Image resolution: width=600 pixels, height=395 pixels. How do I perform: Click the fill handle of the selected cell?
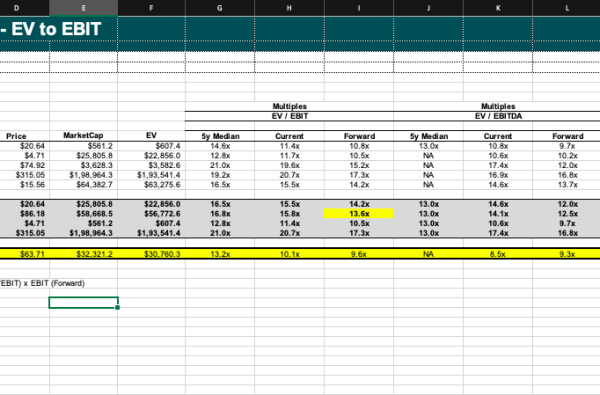[x=117, y=307]
